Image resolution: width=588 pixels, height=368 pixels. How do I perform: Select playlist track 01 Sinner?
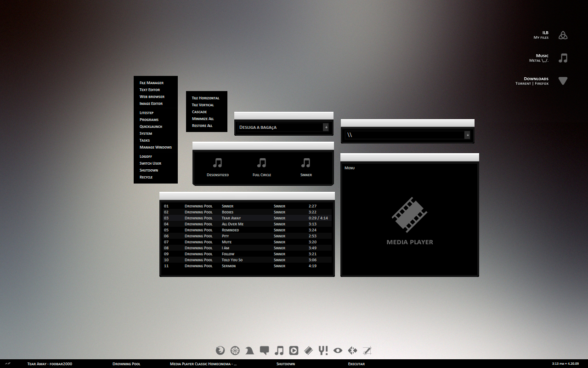[247, 206]
